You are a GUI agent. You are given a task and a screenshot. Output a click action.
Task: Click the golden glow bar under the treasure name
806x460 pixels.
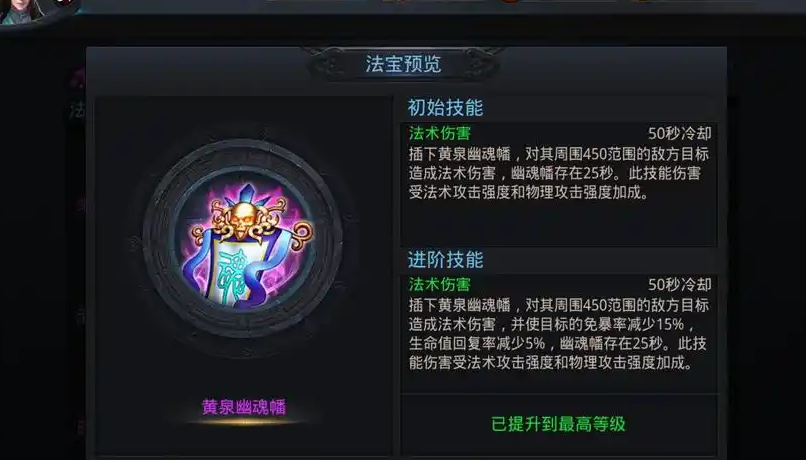tap(244, 422)
